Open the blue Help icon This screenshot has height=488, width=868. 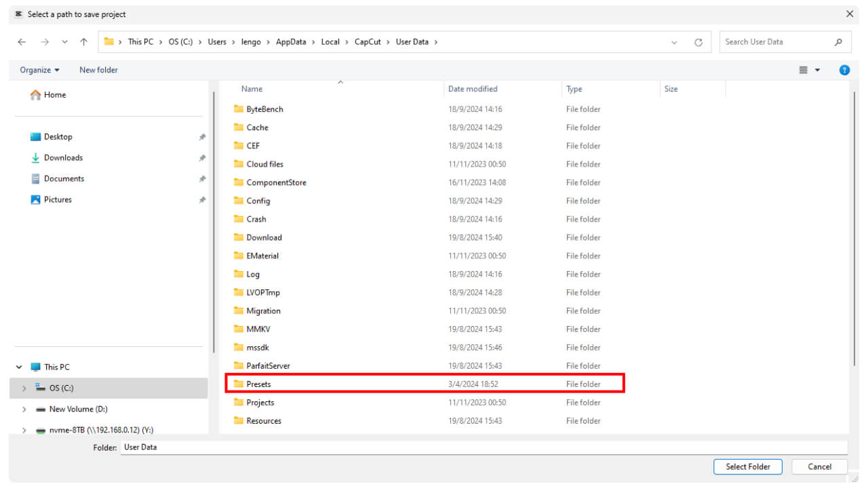pos(844,70)
